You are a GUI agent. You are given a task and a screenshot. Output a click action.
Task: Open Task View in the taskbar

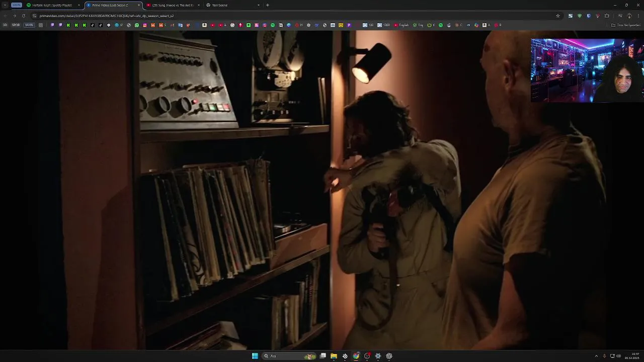point(323,356)
